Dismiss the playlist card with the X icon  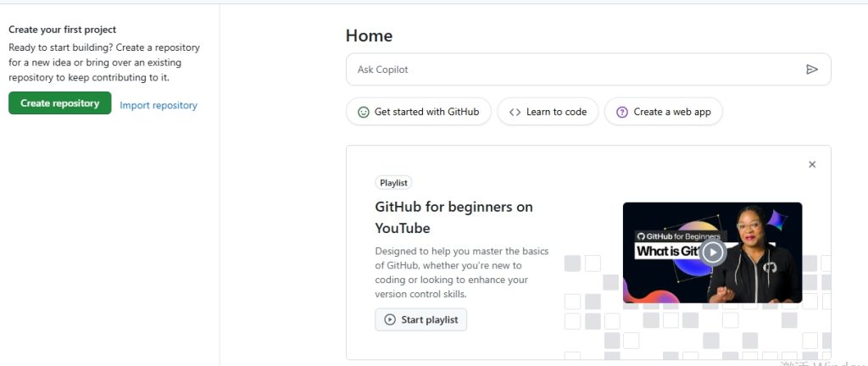click(812, 164)
